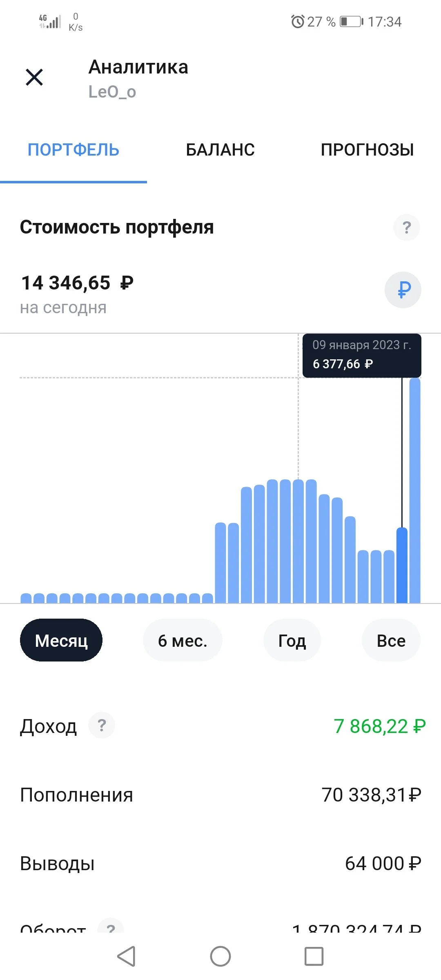The height and width of the screenshot is (980, 441).
Task: Open the question mark next to Доход
Action: [102, 726]
